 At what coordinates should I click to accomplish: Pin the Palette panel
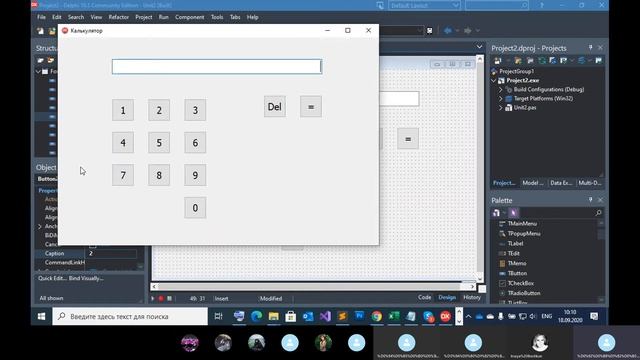tap(590, 200)
